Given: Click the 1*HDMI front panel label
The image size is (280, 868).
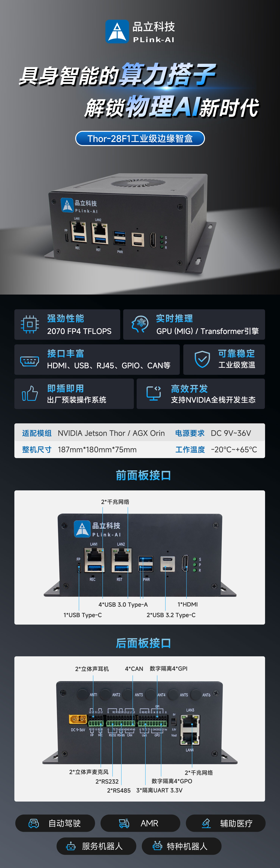Looking at the screenshot, I should tap(188, 604).
